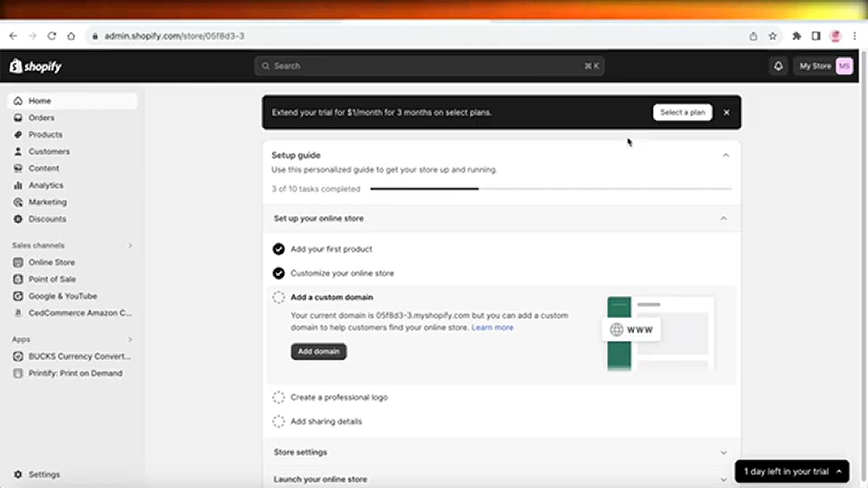Open Marketing in the sidebar
Viewport: 868px width, 488px height.
click(x=72, y=202)
